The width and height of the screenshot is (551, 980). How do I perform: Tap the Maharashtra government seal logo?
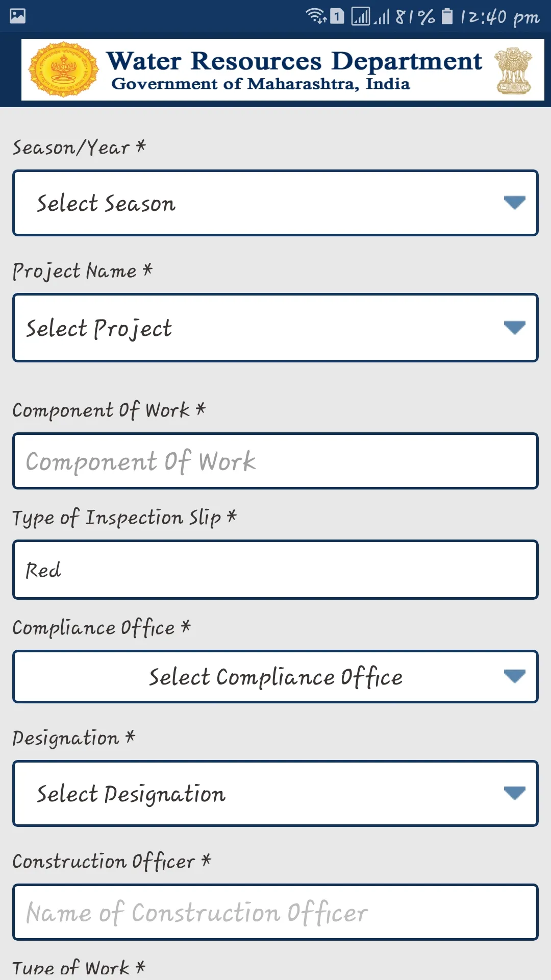click(63, 69)
